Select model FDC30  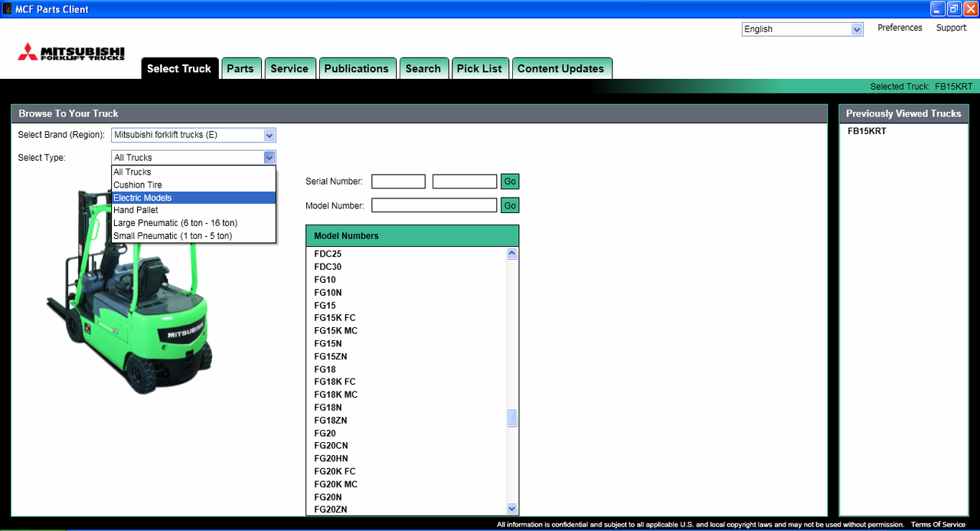(x=328, y=267)
